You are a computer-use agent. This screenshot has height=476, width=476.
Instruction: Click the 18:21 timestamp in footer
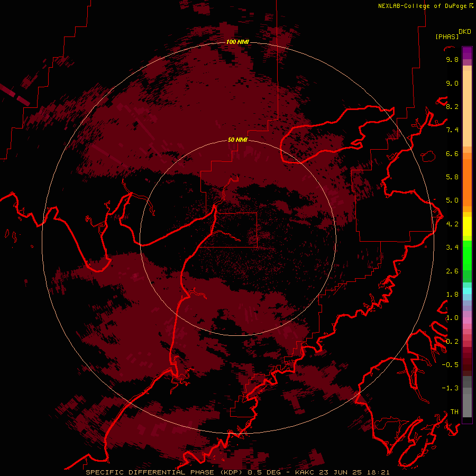[379, 472]
